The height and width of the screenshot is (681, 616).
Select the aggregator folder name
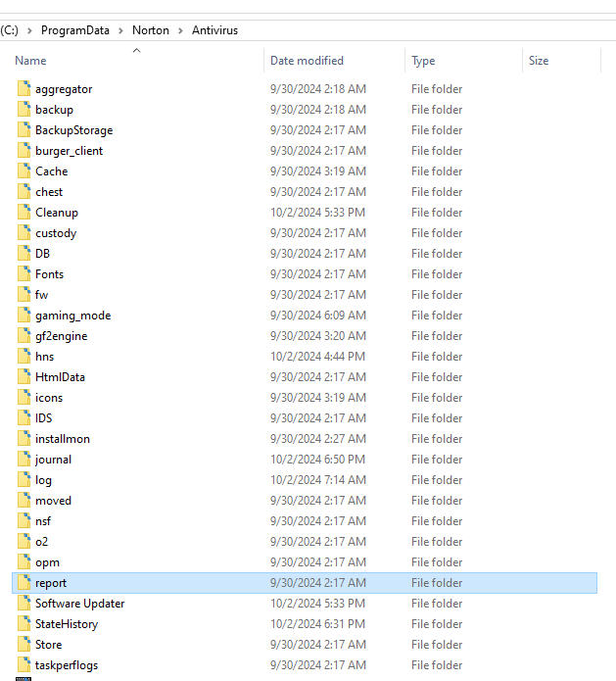pos(64,89)
